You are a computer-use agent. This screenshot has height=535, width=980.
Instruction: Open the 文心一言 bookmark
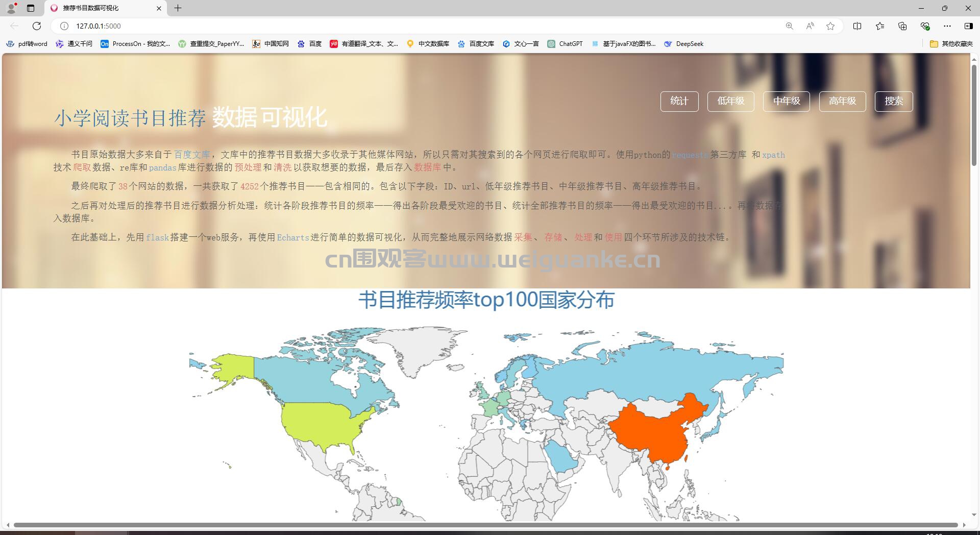[521, 44]
